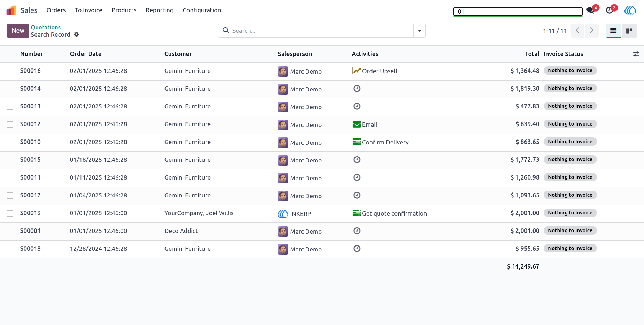Image resolution: width=644 pixels, height=325 pixels.
Task: Select the checkbox for order S00010
Action: tap(10, 142)
